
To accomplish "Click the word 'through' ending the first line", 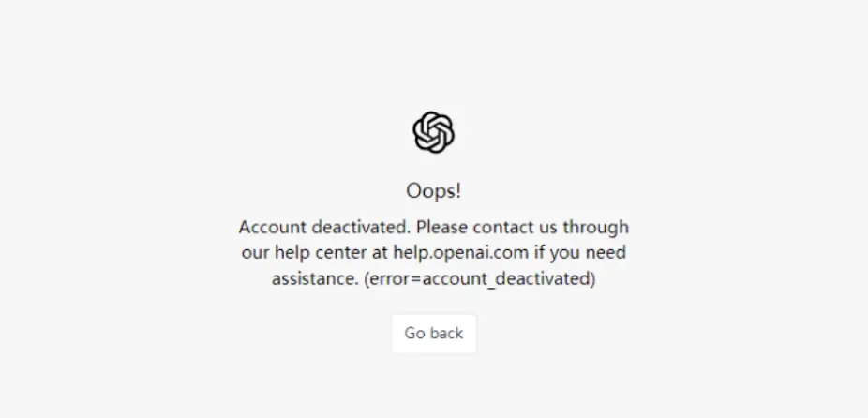I will pos(595,228).
